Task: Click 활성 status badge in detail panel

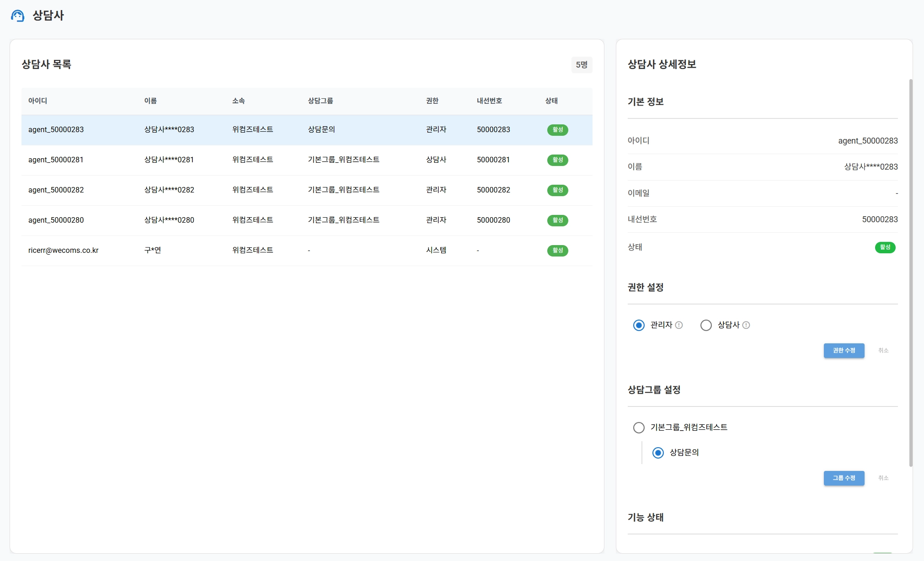Action: pyautogui.click(x=885, y=247)
